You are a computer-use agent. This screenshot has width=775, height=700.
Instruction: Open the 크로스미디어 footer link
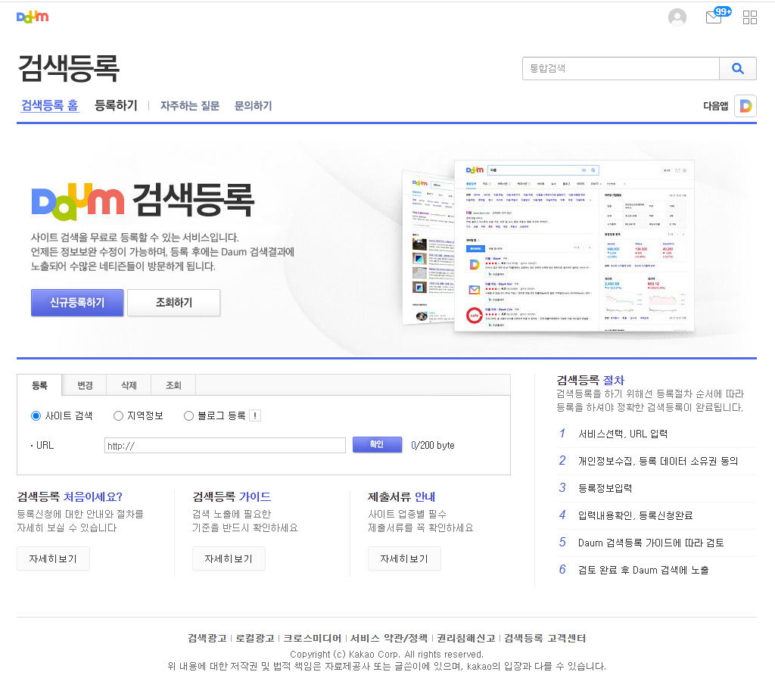click(x=313, y=638)
